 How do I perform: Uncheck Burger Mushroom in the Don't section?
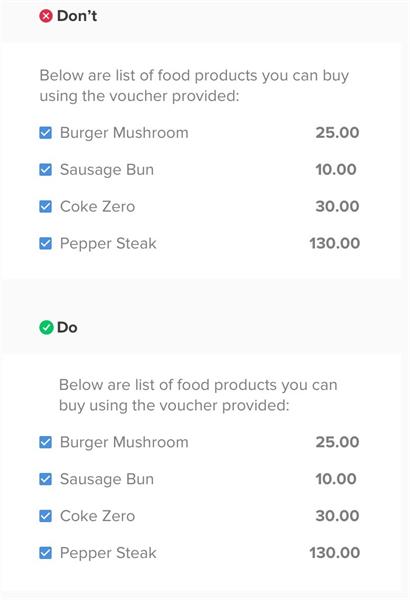pyautogui.click(x=46, y=133)
